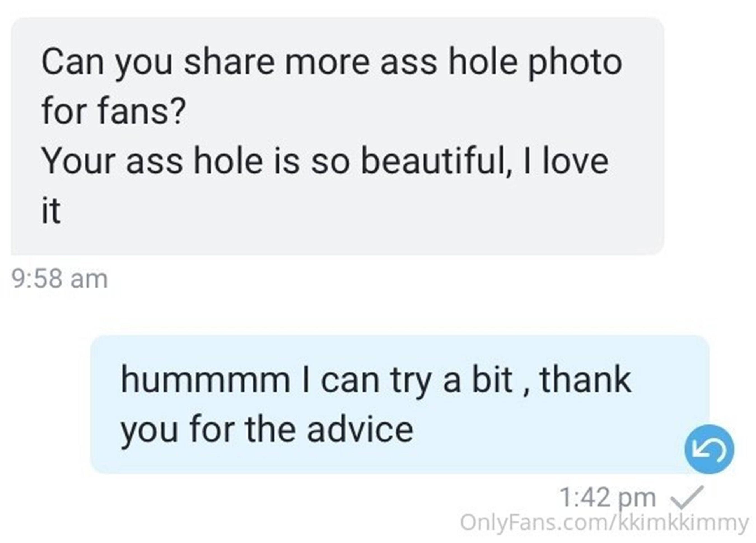Click the blue circular reply arrow icon
Viewport: 756px width, 543px height.
(709, 449)
